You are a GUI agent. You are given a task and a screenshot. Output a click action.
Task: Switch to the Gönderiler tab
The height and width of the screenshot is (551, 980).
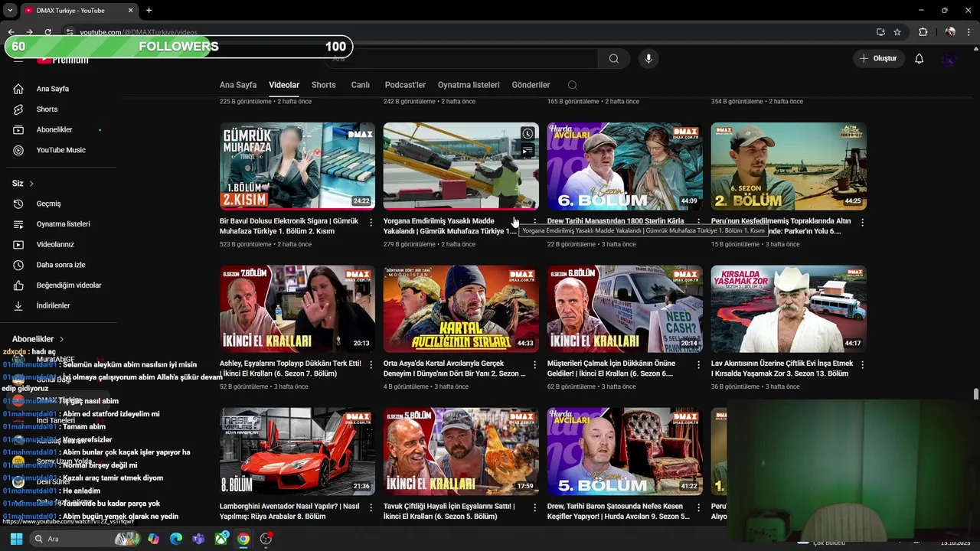point(531,85)
